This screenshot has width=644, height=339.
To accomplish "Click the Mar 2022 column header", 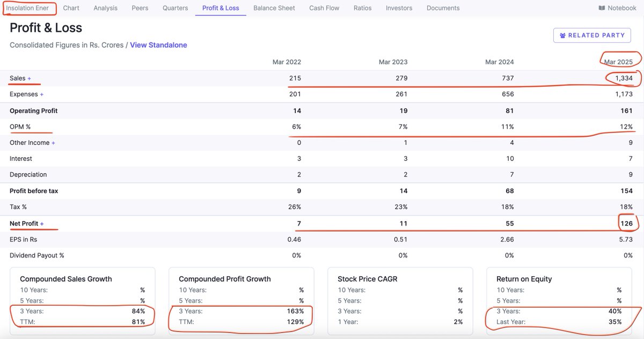I will click(287, 62).
